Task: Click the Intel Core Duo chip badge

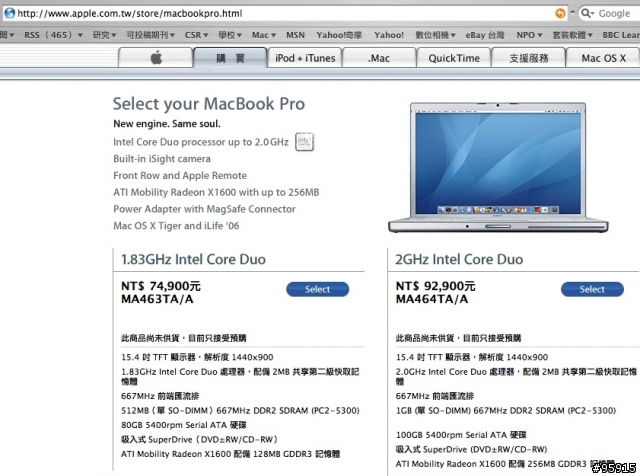Action: [x=304, y=142]
